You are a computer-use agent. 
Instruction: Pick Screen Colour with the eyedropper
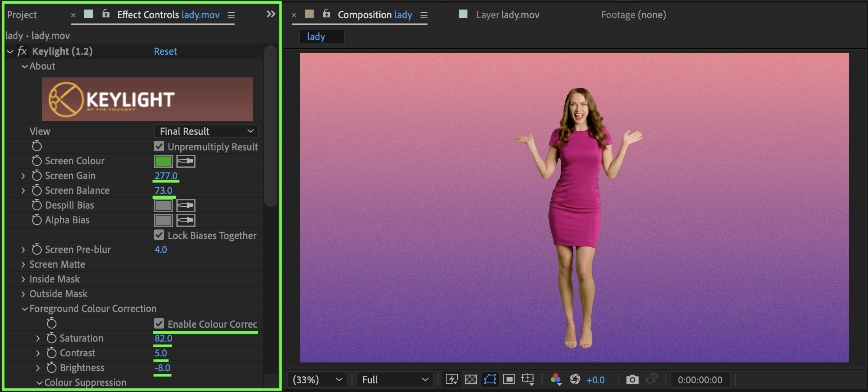[186, 161]
